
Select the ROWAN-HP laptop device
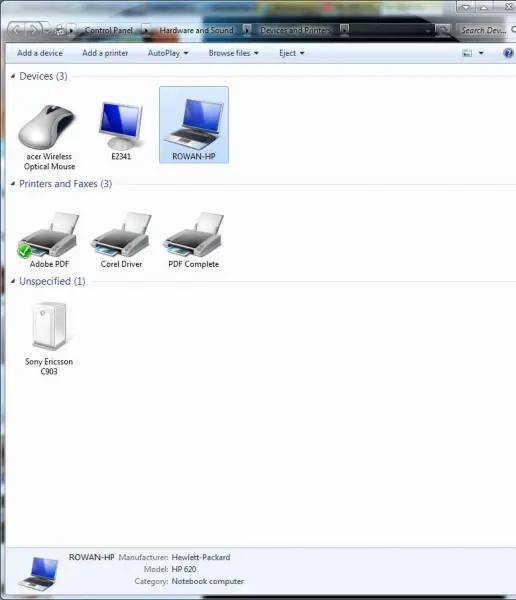(x=194, y=125)
